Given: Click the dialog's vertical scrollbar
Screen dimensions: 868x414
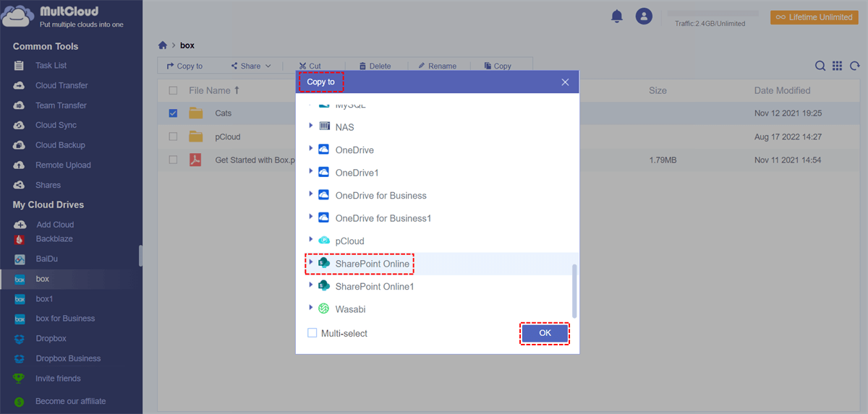Looking at the screenshot, I should (575, 290).
